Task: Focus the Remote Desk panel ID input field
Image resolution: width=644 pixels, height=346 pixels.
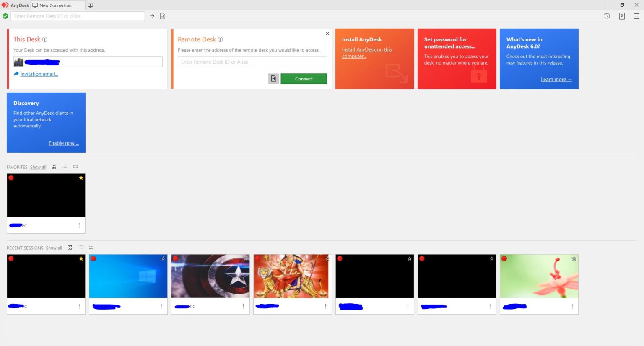Action: 252,62
